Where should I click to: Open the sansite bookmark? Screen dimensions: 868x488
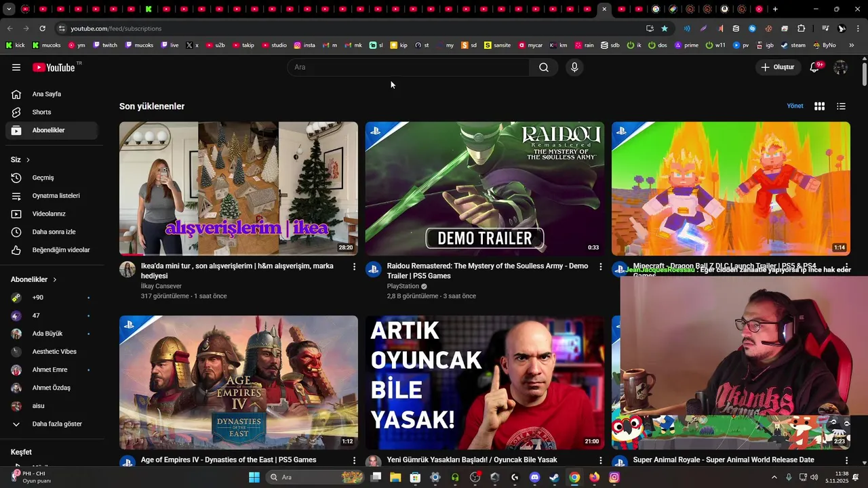[497, 45]
